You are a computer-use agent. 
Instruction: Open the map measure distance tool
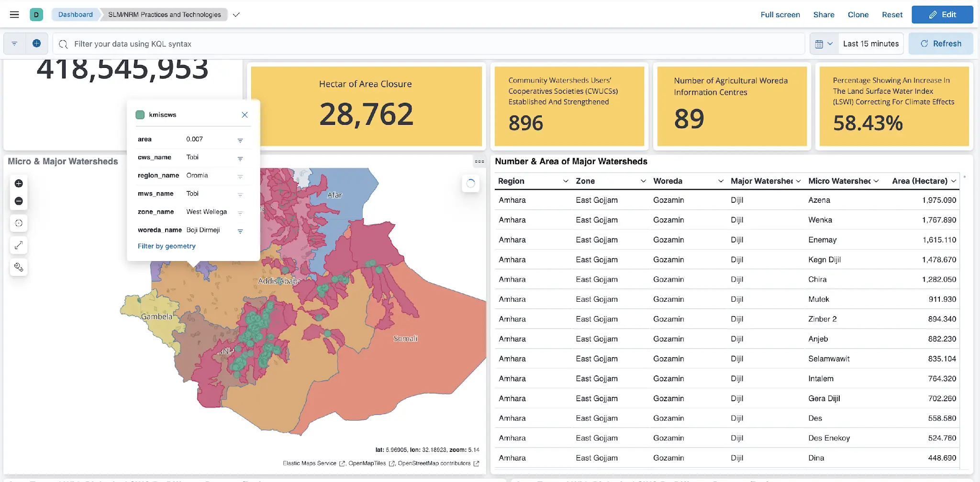tap(19, 245)
